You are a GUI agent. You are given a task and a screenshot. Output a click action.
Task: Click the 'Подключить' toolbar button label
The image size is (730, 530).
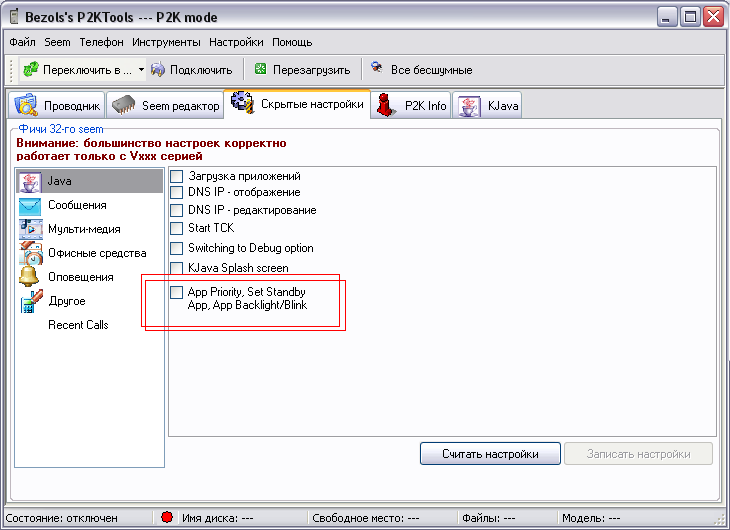coord(201,70)
